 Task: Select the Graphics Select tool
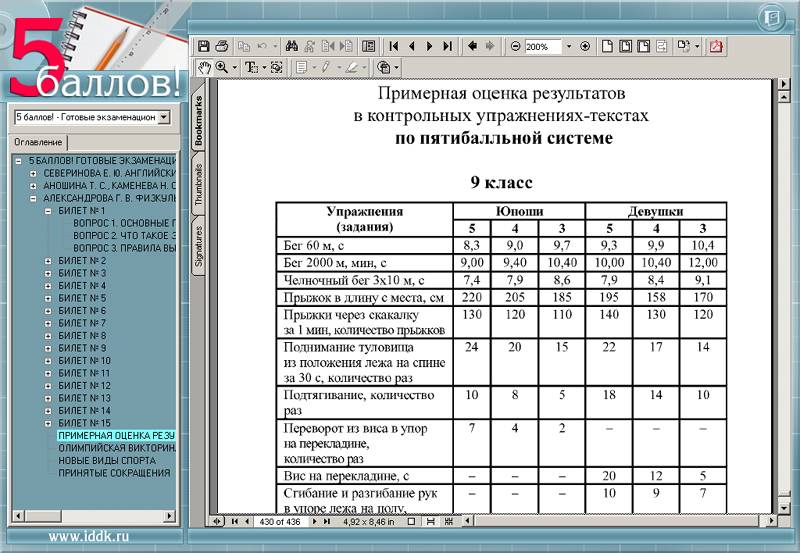277,67
